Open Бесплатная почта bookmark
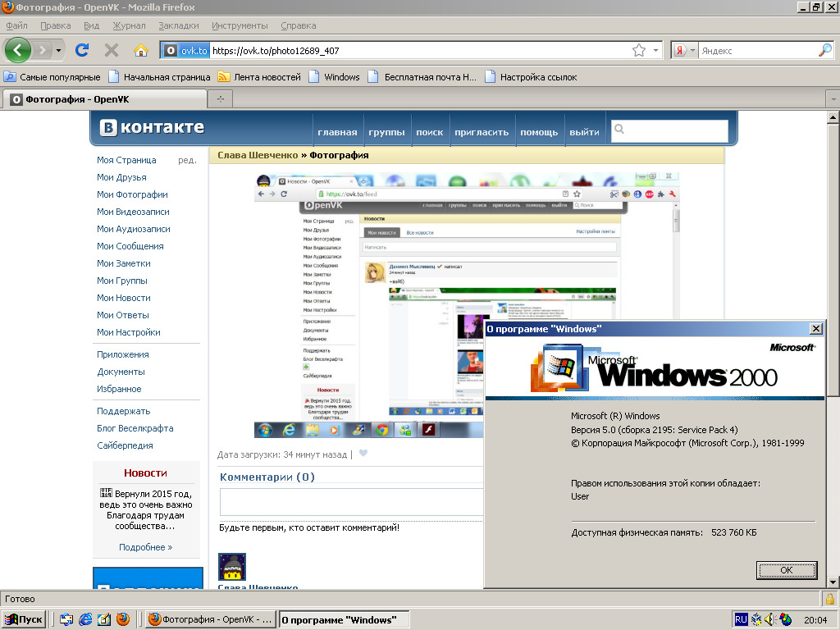This screenshot has height=630, width=840. click(x=422, y=77)
